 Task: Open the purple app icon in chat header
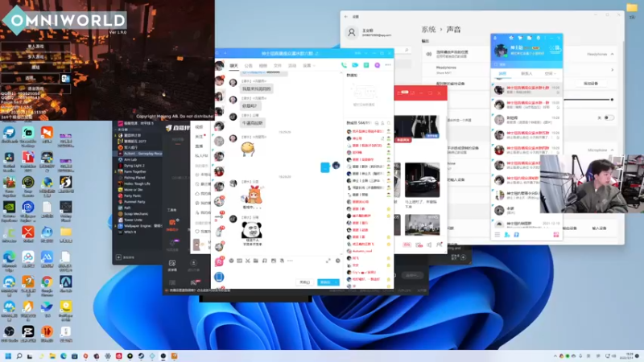pyautogui.click(x=377, y=65)
